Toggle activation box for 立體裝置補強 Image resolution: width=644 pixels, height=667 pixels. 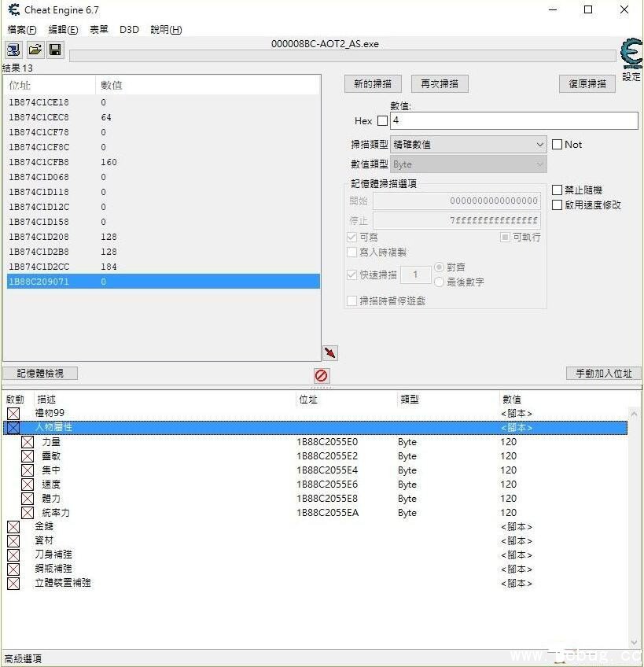point(13,583)
